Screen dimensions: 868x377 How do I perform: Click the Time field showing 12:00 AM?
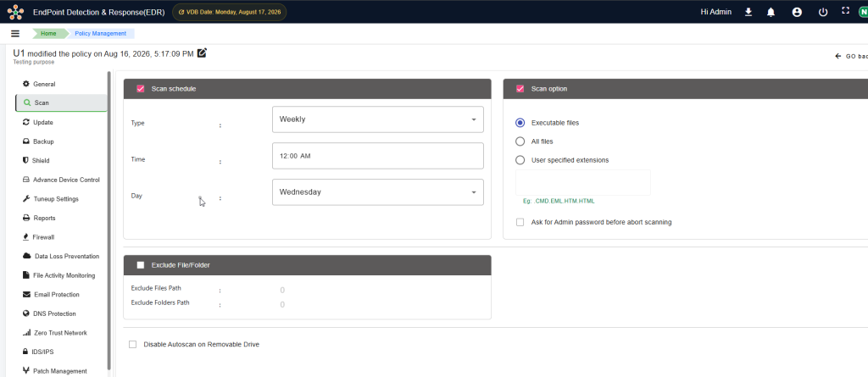click(x=377, y=156)
